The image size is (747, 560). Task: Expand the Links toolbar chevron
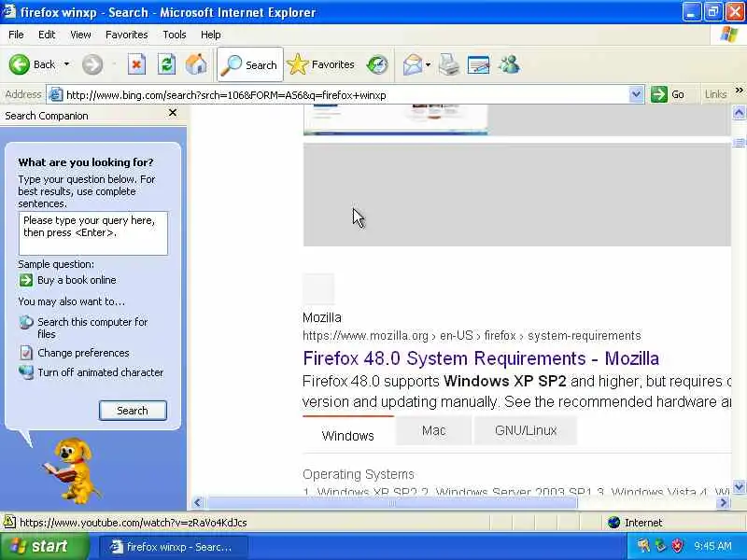pos(739,91)
